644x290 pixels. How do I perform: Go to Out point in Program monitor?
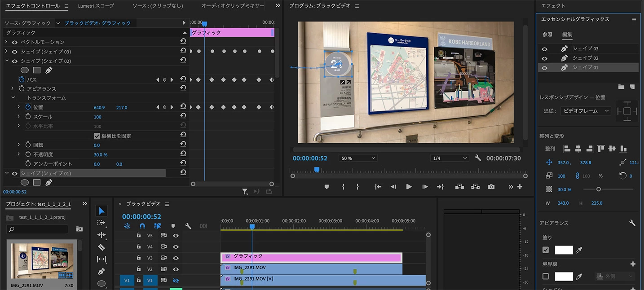click(440, 187)
